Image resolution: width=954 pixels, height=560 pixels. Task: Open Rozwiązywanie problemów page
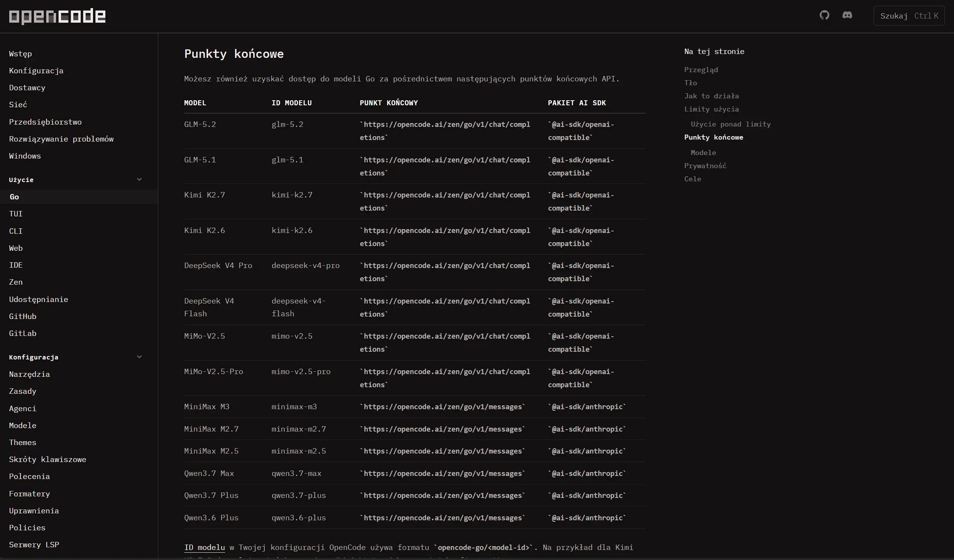coord(61,139)
